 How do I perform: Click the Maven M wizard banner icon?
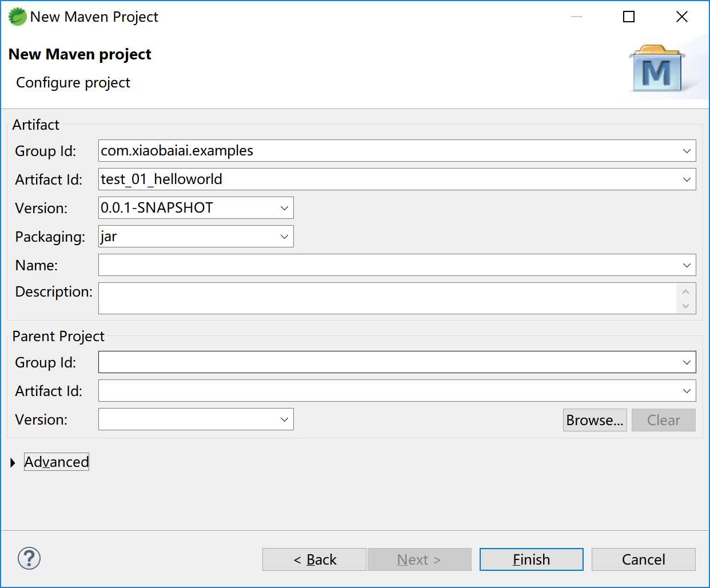tap(657, 69)
